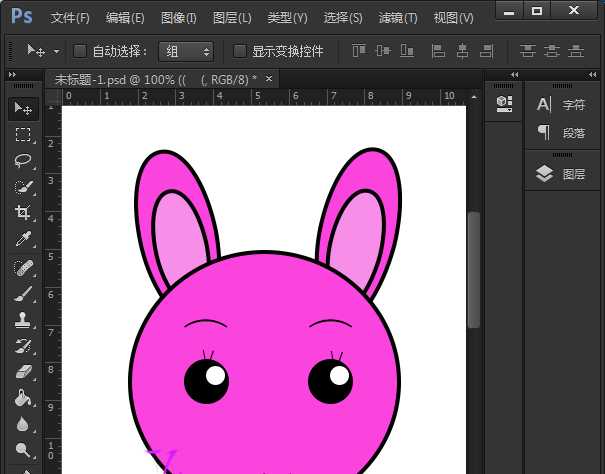Select the Clone Stamp tool
The width and height of the screenshot is (605, 474).
22,321
